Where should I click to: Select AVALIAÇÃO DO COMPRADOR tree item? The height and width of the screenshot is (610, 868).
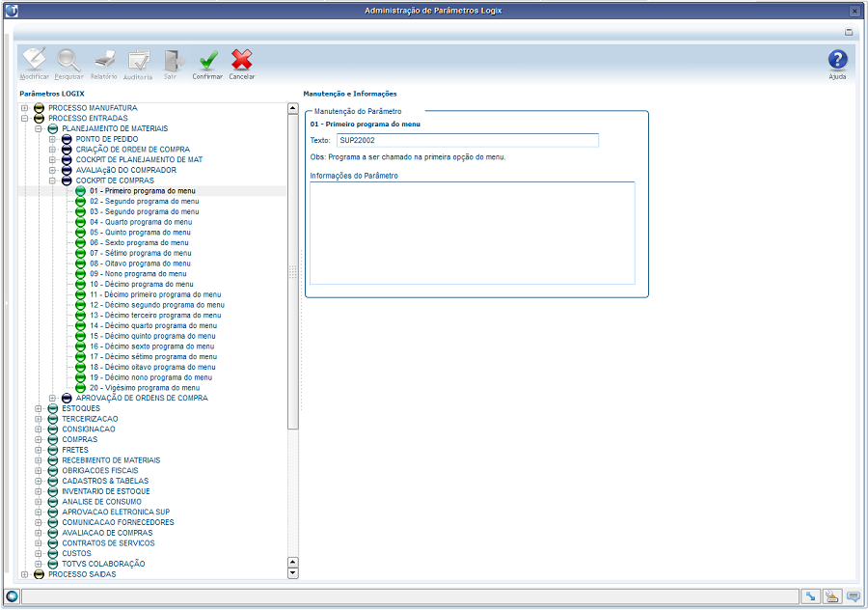pos(126,170)
